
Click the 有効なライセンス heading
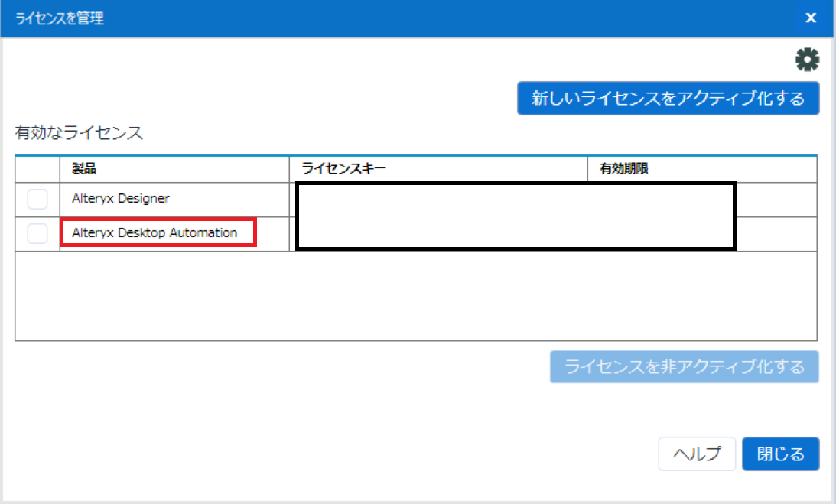click(79, 132)
